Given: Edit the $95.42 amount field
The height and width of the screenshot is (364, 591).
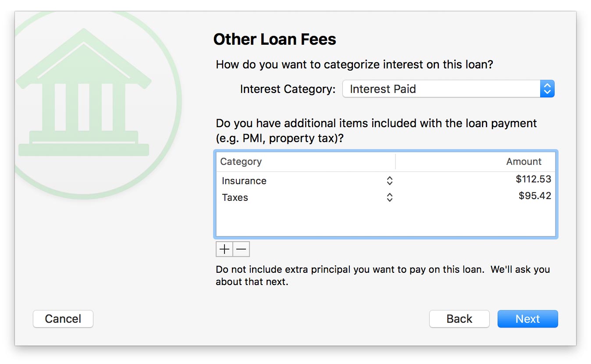Looking at the screenshot, I should (x=534, y=196).
